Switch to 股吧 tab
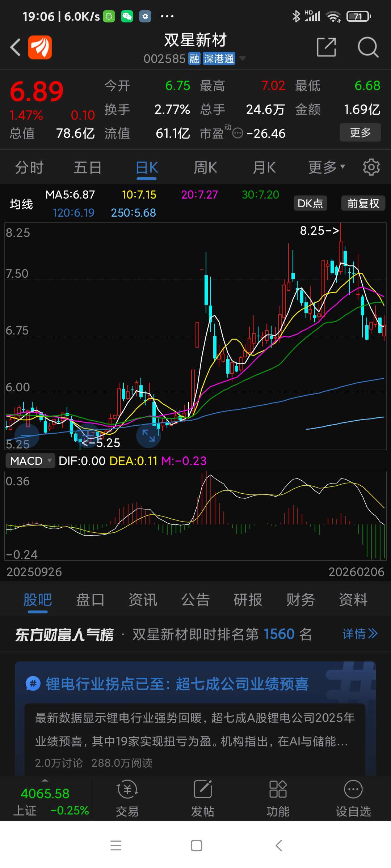The width and height of the screenshot is (391, 868). (38, 600)
